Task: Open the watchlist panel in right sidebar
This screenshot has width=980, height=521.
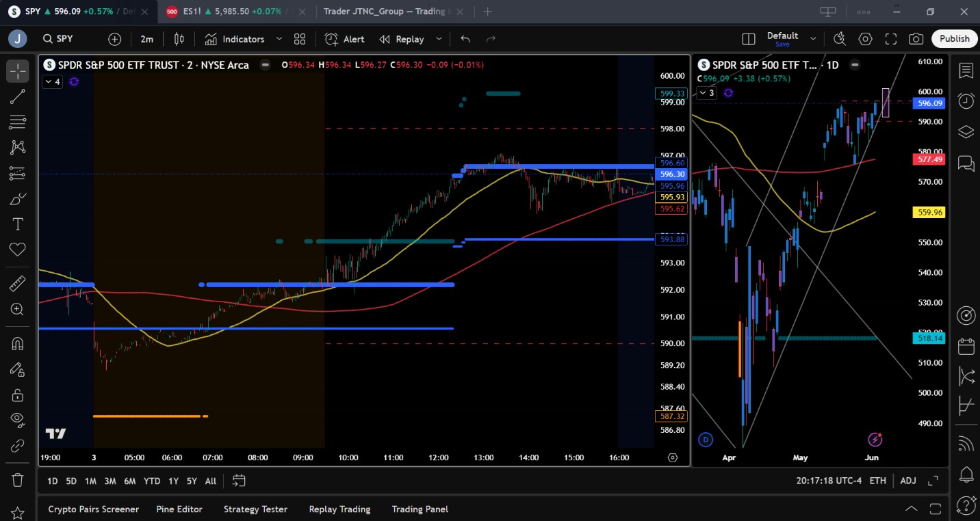Action: pos(966,70)
